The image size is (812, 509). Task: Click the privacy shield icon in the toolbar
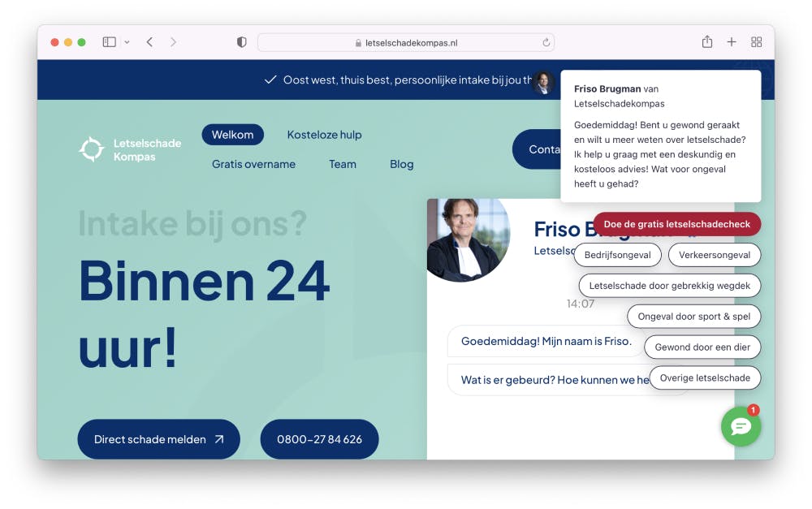(241, 41)
